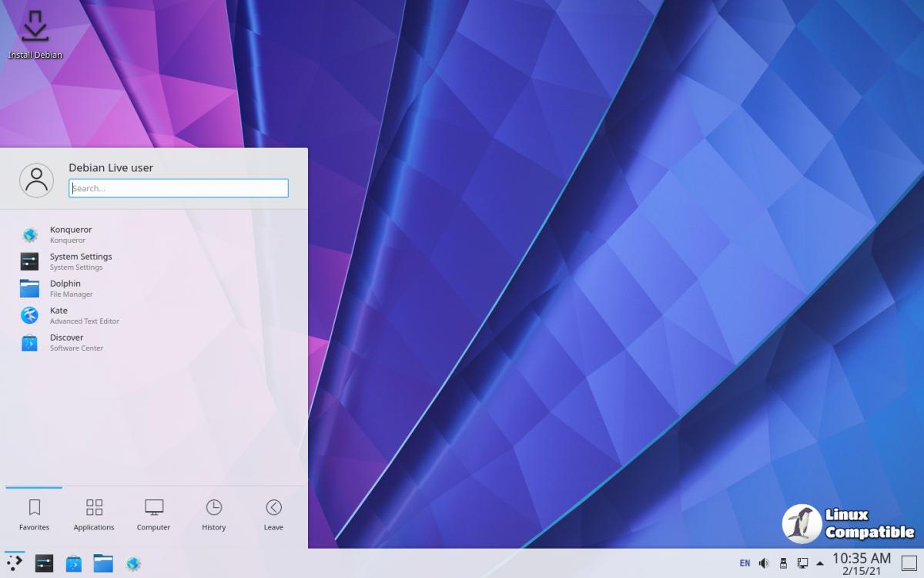Open Discover Software Center from favorites
The image size is (924, 578).
coord(70,342)
